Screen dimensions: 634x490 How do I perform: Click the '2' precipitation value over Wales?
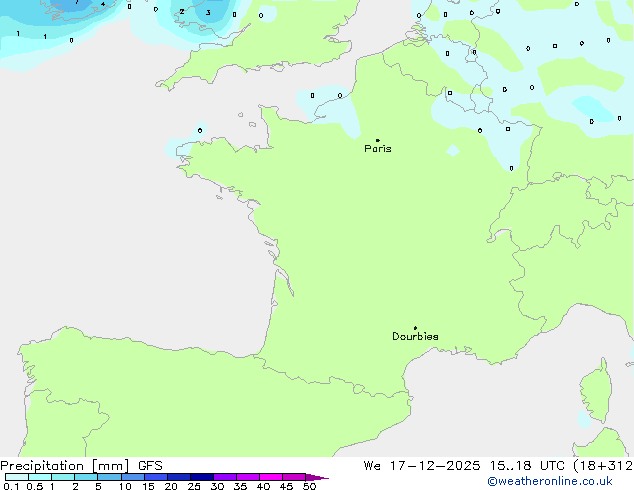tap(182, 12)
